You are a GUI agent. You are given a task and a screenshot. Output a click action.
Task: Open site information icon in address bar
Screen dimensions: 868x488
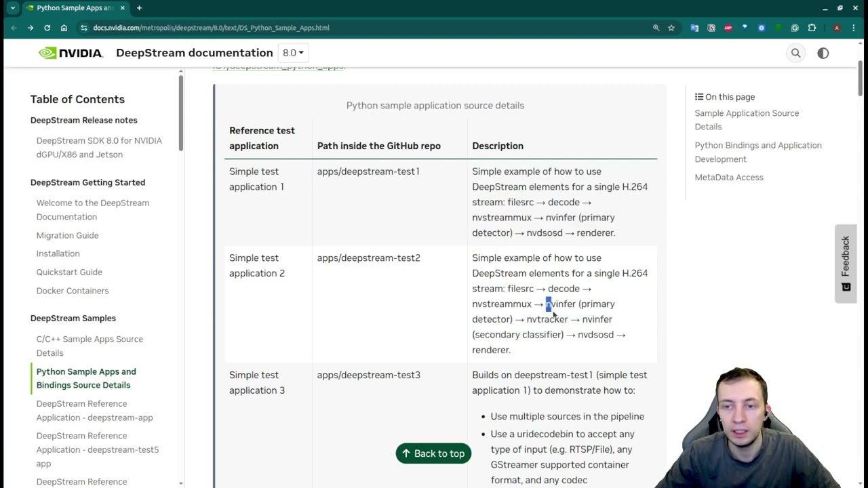click(83, 28)
